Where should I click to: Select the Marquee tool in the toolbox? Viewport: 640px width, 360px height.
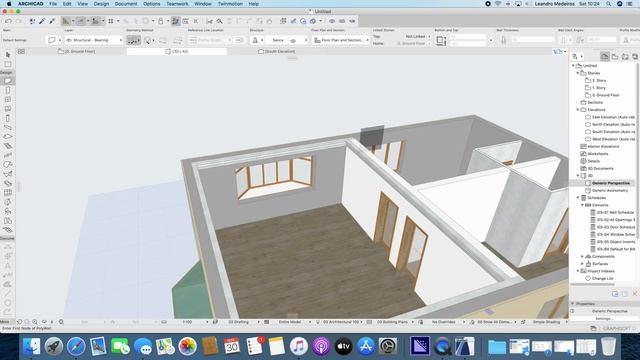7,64
